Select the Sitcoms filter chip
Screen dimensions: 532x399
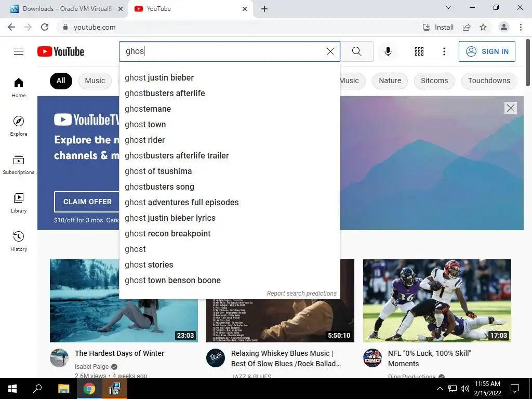click(x=434, y=81)
